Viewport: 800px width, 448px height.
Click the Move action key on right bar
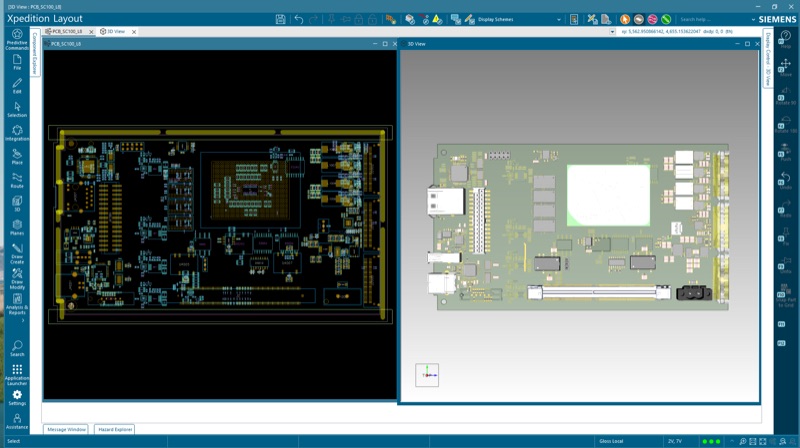pos(785,67)
